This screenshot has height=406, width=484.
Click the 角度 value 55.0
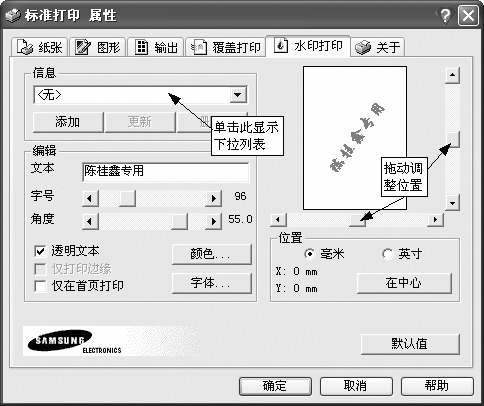point(240,219)
